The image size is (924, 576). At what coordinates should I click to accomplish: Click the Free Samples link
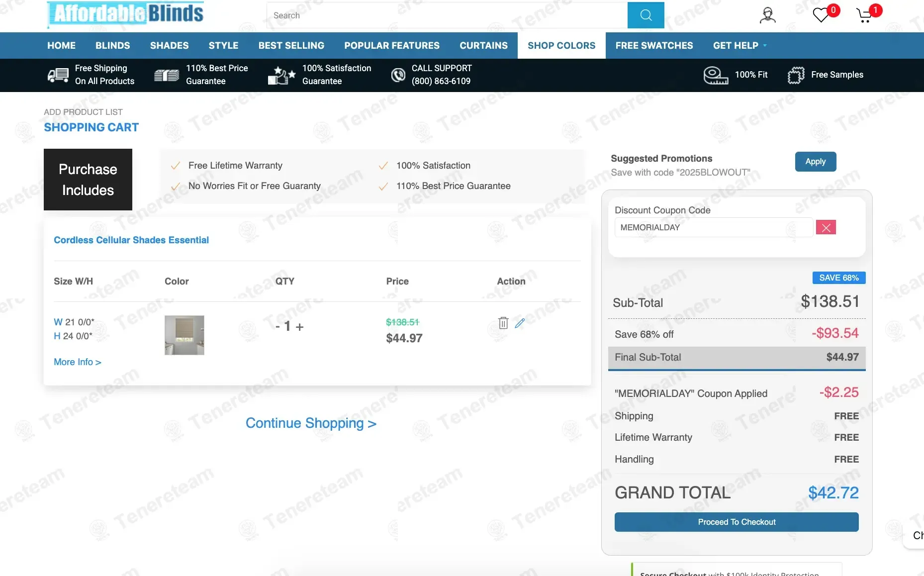coord(837,75)
